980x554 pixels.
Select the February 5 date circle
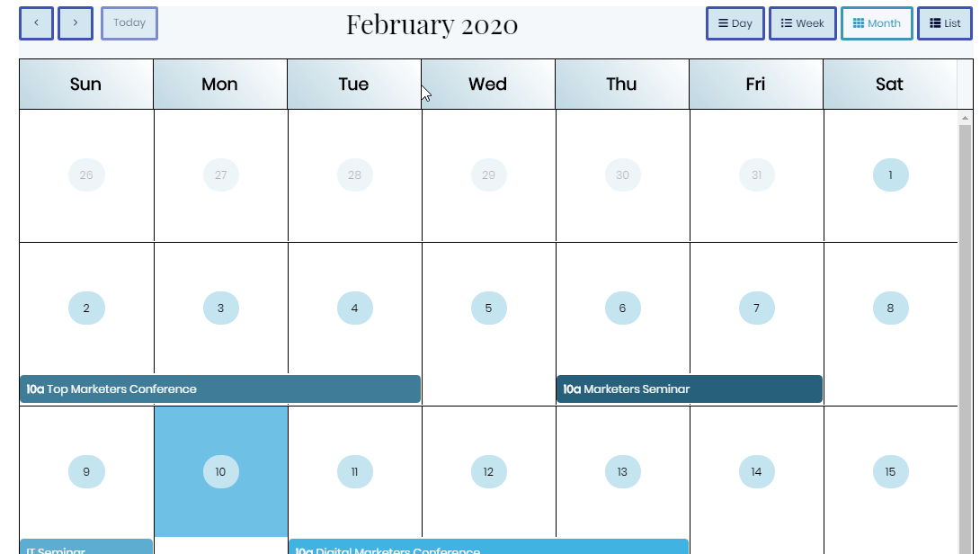[x=488, y=308]
